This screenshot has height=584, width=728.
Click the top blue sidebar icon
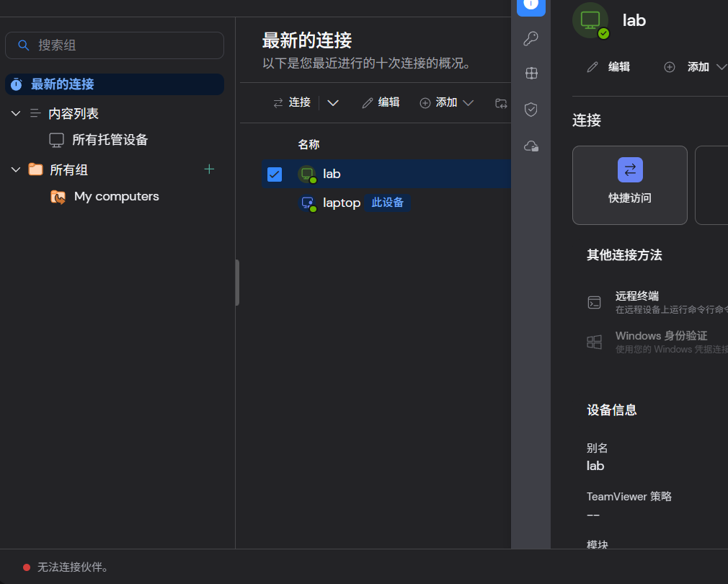pyautogui.click(x=531, y=6)
